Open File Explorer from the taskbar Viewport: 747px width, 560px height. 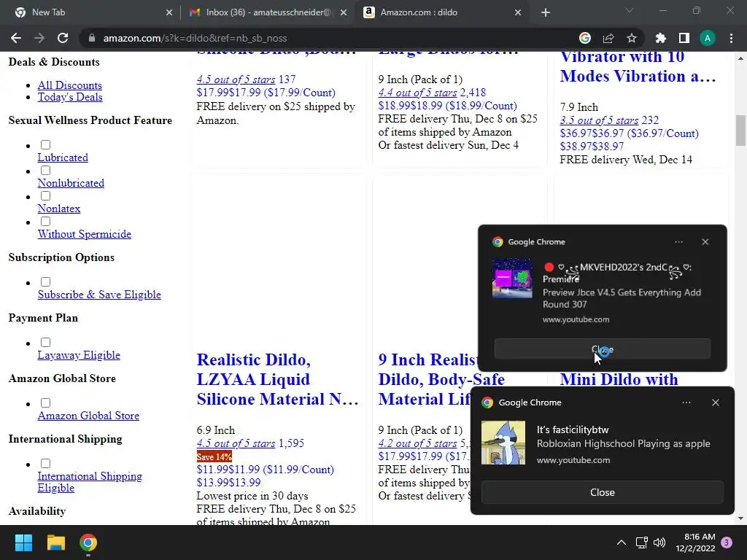(x=55, y=542)
